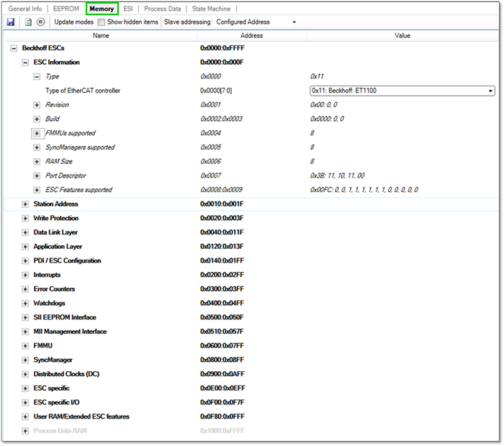Expand the Distributed Clocks (DC) section

tap(26, 374)
